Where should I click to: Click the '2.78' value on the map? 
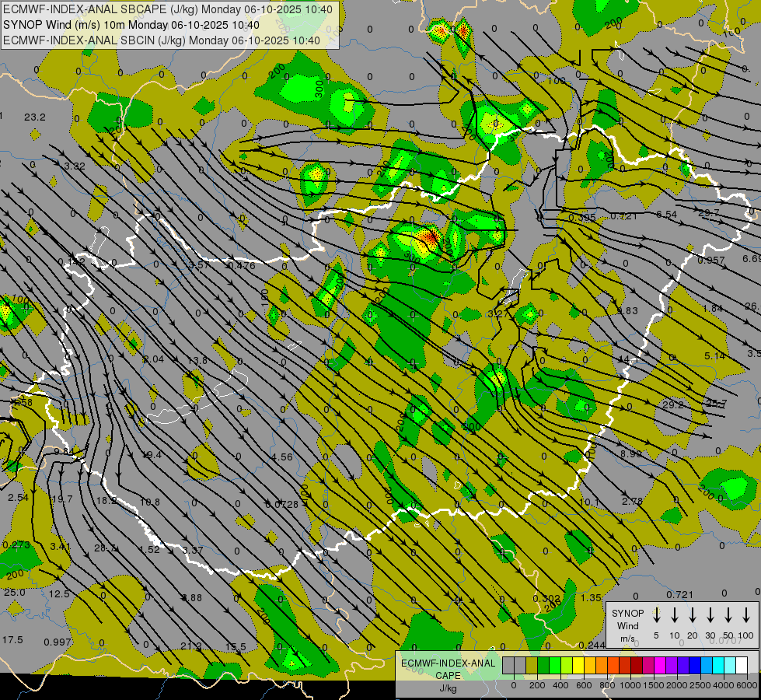point(633,501)
